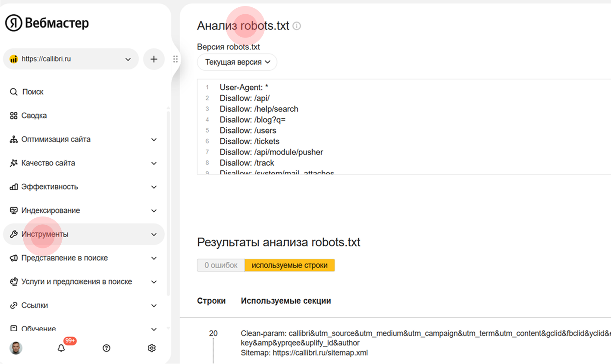Collapse the Представление в поиске section
This screenshot has width=611, height=364.
click(x=154, y=258)
